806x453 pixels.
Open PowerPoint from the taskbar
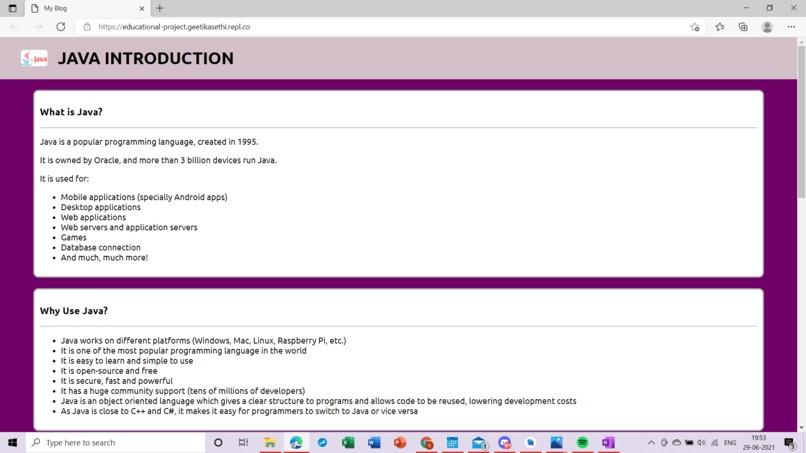[x=400, y=442]
